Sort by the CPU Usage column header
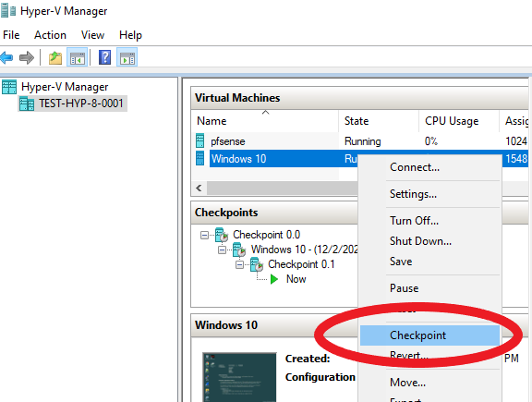The width and height of the screenshot is (532, 402). pyautogui.click(x=459, y=121)
